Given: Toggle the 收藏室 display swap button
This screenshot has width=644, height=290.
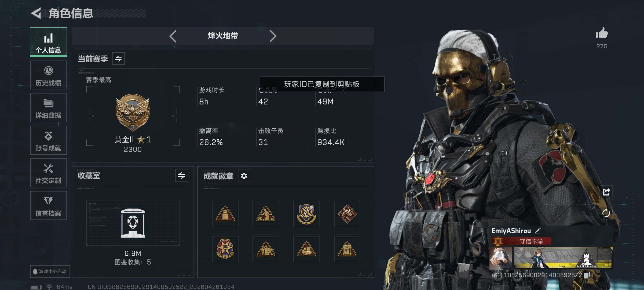Looking at the screenshot, I should point(182,176).
